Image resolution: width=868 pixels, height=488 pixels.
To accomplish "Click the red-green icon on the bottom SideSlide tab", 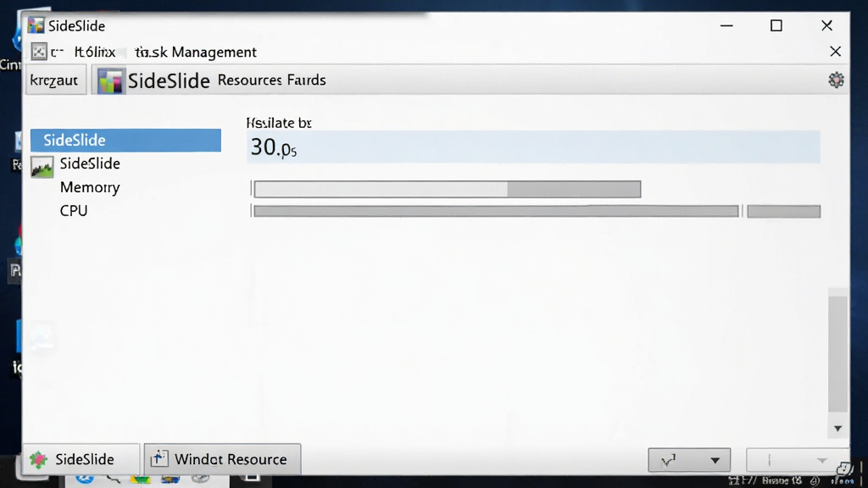I will point(39,460).
